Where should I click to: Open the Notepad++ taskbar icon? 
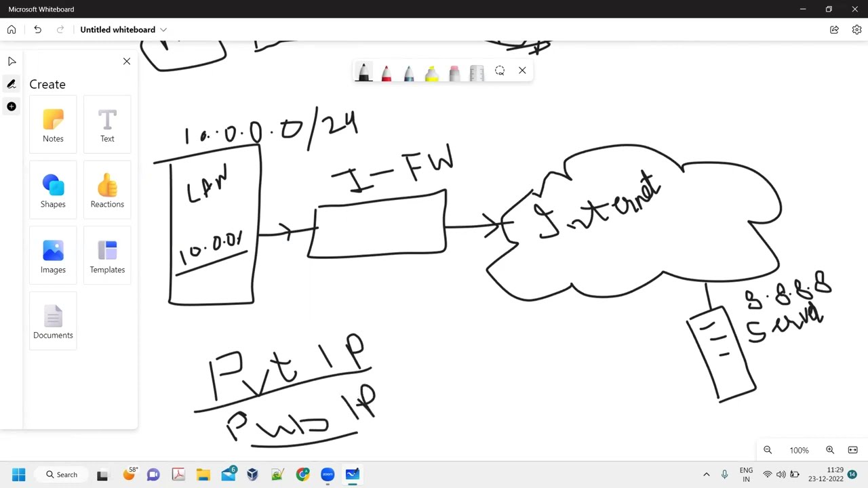pos(277,474)
